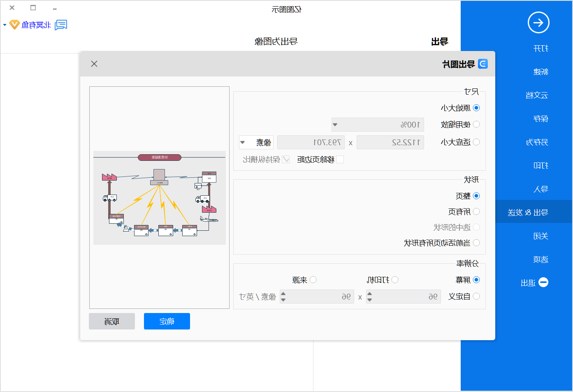Cancel the dialog with 取消 button

coord(112,321)
